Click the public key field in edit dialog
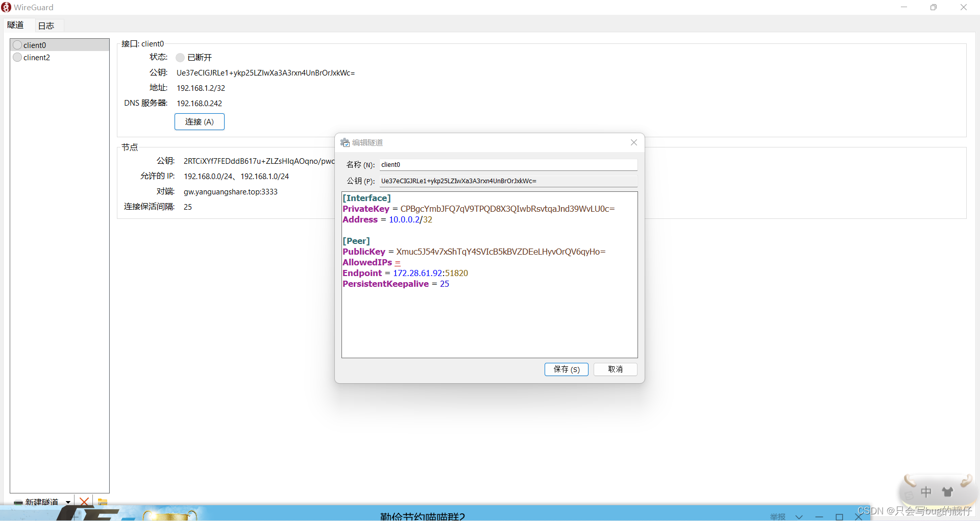 point(508,181)
